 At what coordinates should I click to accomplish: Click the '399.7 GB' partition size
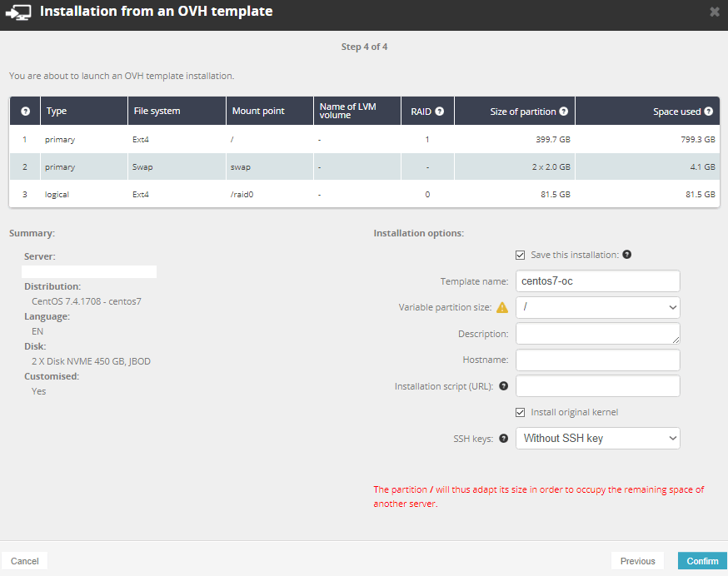(553, 139)
